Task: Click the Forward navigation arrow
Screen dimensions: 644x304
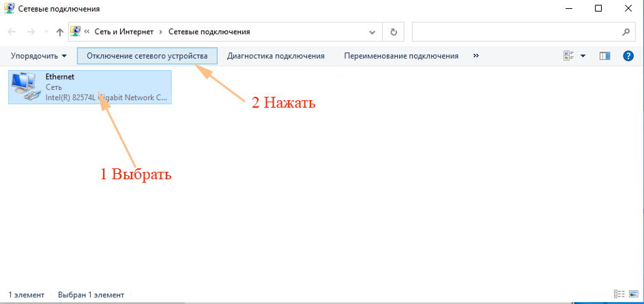Action: 30,32
